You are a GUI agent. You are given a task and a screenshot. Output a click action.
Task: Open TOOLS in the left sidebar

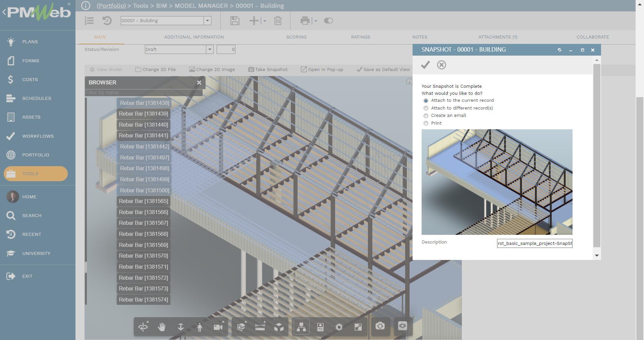click(x=36, y=174)
